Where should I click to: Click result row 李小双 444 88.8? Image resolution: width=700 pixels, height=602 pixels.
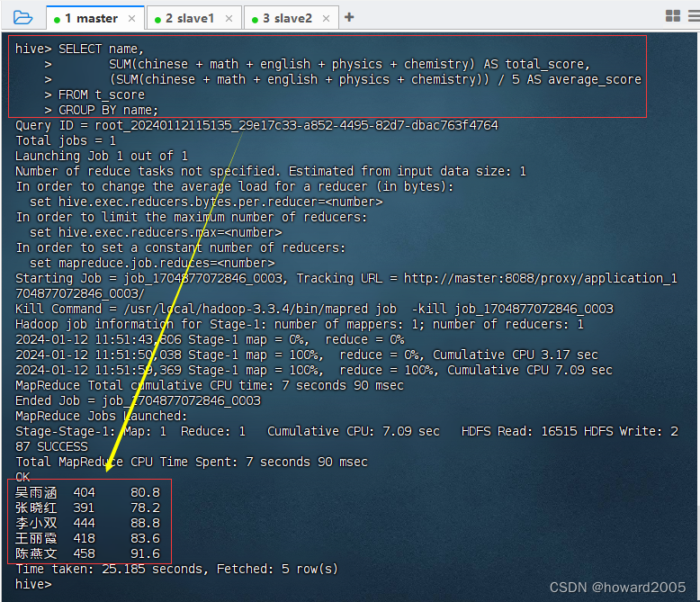[x=87, y=523]
